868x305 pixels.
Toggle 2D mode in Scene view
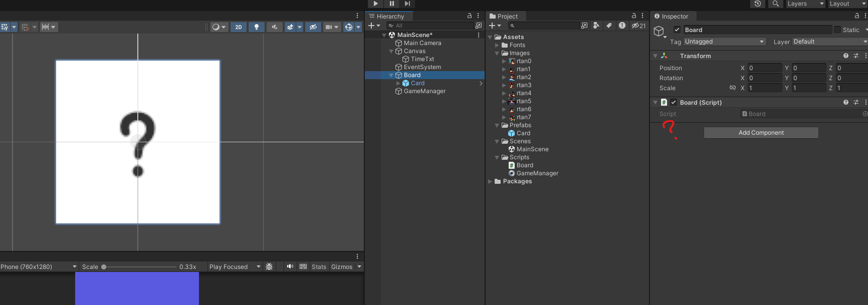coord(239,27)
